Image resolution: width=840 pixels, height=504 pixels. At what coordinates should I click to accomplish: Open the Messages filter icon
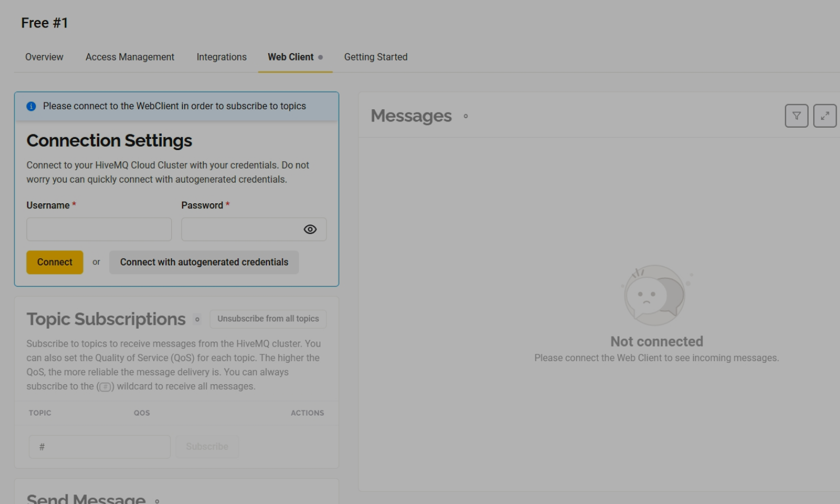[796, 116]
